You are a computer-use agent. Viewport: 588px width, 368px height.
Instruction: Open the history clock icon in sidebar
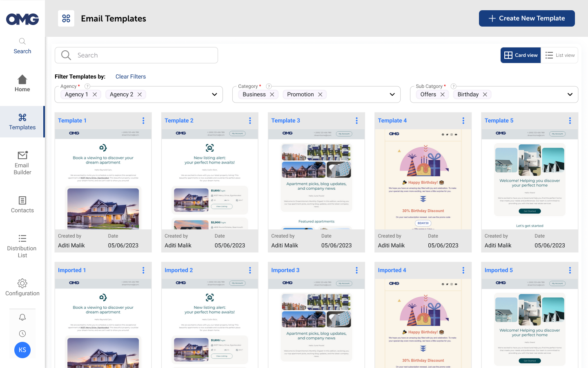tap(22, 334)
